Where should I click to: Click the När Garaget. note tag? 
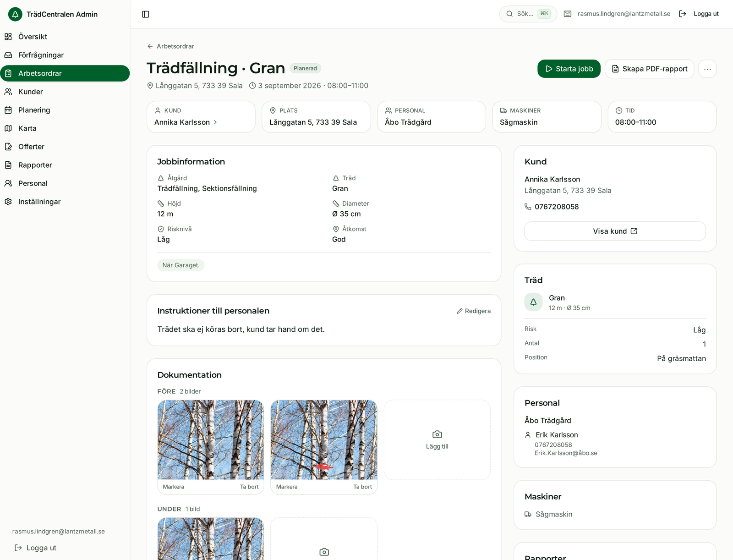tap(181, 265)
